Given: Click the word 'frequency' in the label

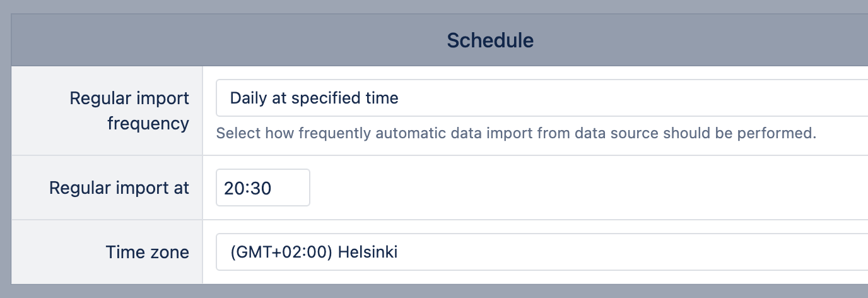Looking at the screenshot, I should pyautogui.click(x=148, y=123).
